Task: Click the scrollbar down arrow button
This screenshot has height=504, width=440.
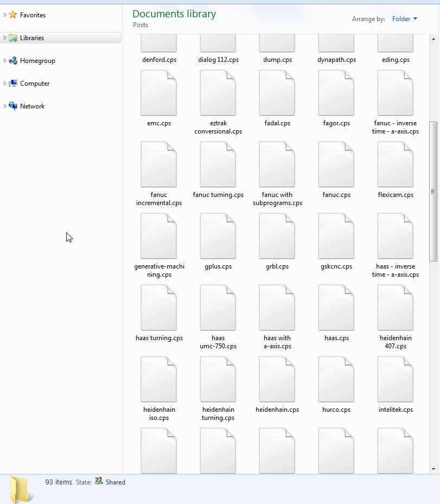Action: tap(433, 468)
